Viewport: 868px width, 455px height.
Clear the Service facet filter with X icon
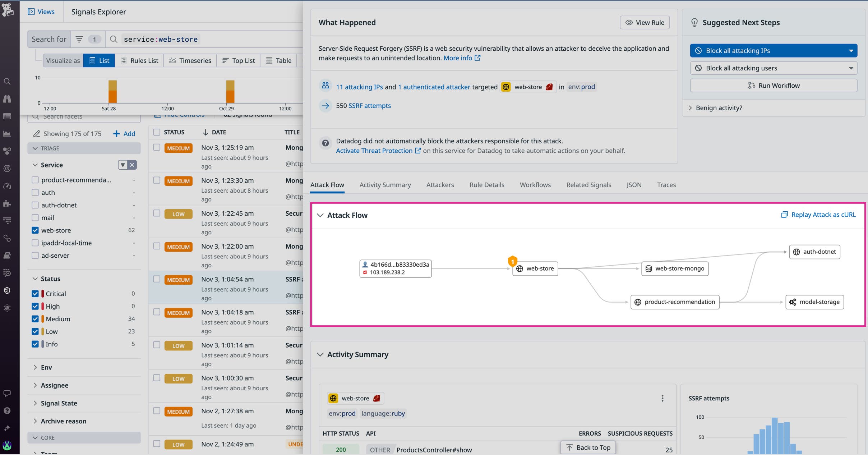coord(132,165)
